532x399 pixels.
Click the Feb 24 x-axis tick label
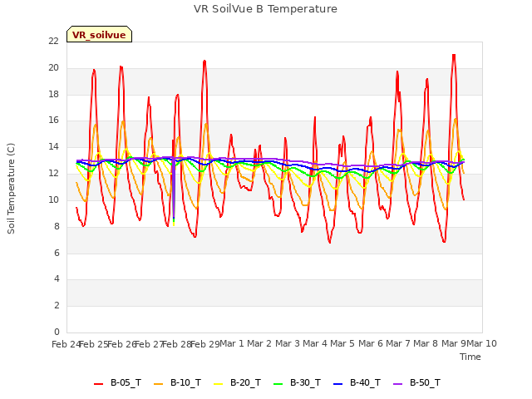pyautogui.click(x=66, y=344)
